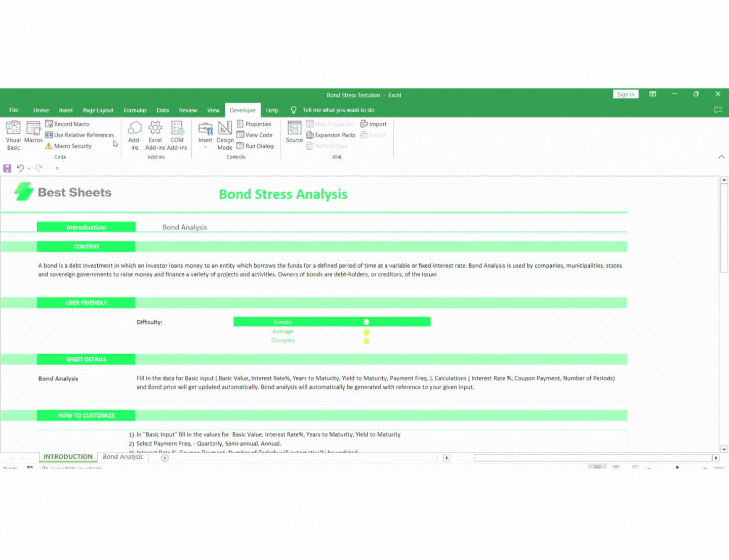The width and height of the screenshot is (729, 560).
Task: Click horizontal scrollbar left arrow
Action: (447, 458)
